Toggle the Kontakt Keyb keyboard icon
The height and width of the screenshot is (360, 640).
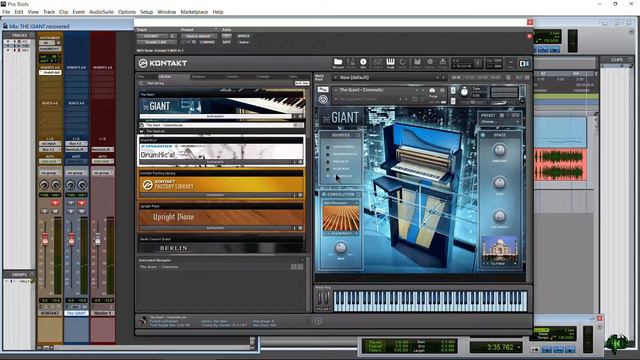[x=390, y=63]
